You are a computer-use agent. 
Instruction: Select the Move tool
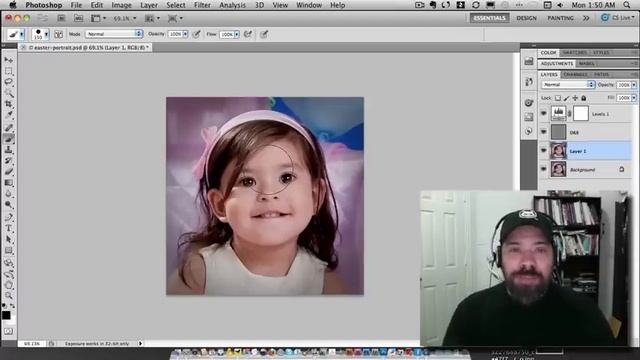[9, 60]
